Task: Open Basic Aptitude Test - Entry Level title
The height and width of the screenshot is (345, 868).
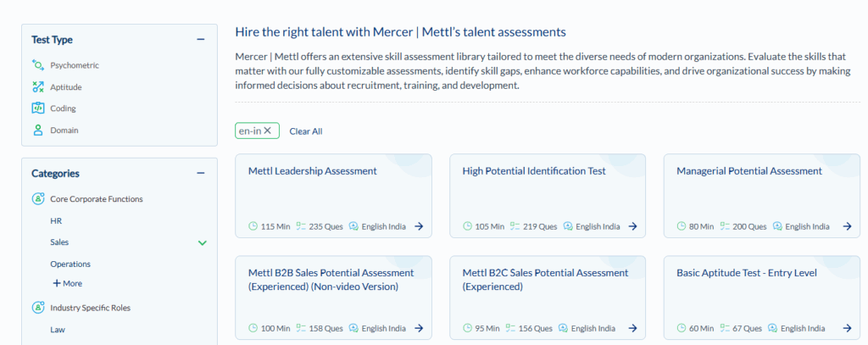Action: tap(747, 273)
